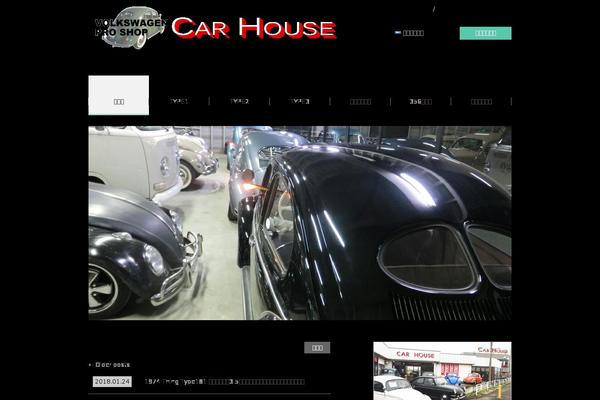Click the 2018.01.24 date label
Image resolution: width=600 pixels, height=400 pixels.
112,382
